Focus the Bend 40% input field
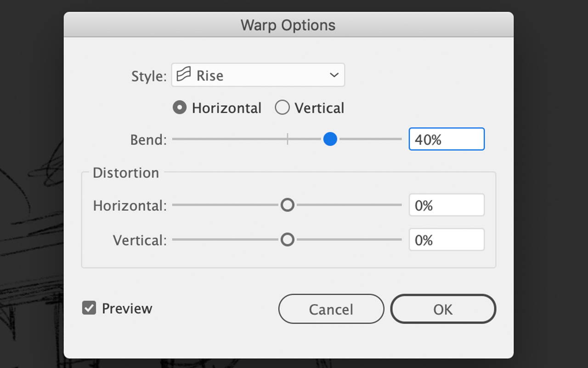 click(x=447, y=139)
